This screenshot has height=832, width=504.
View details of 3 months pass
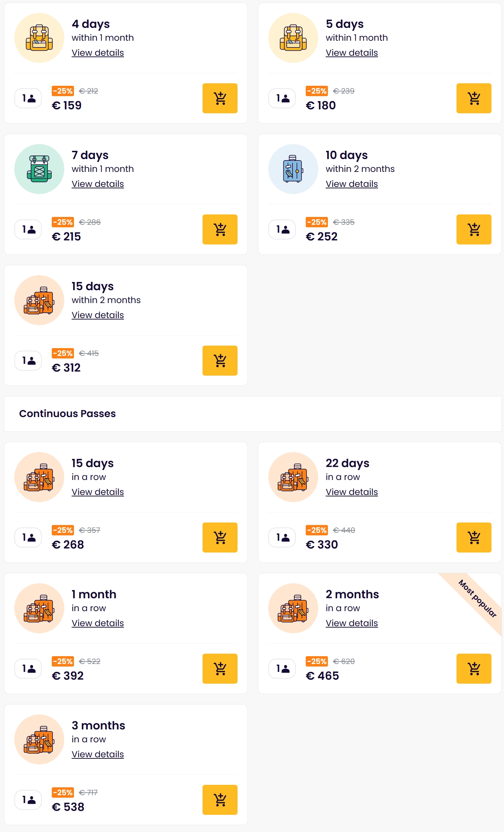click(x=98, y=754)
